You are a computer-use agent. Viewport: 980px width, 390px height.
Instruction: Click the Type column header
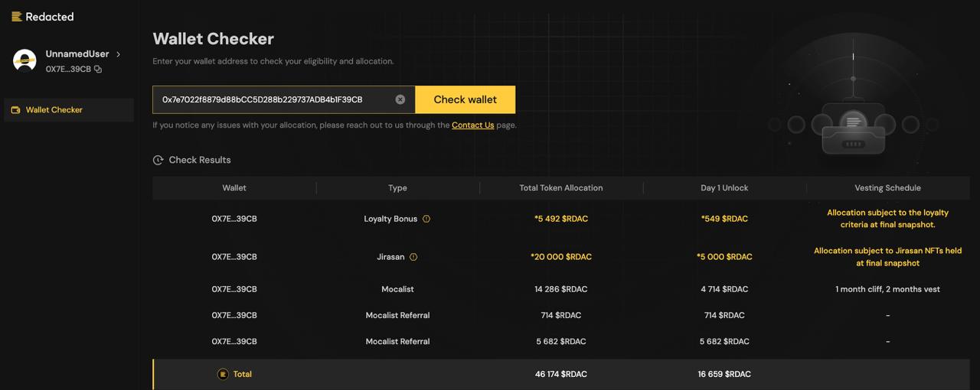click(x=397, y=188)
